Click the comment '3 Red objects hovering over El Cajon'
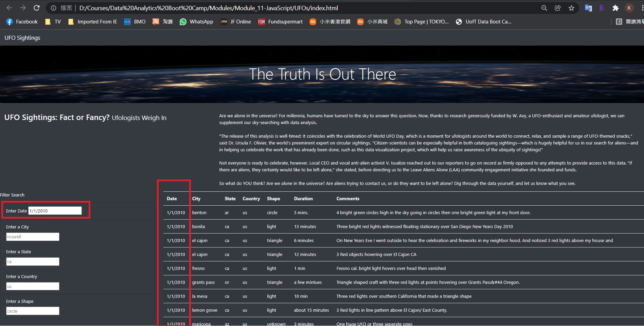The width and height of the screenshot is (644, 326). (x=376, y=254)
